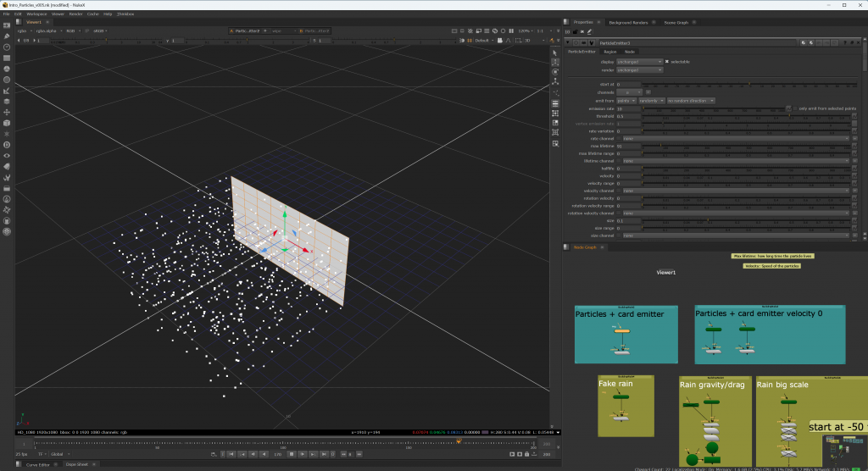Toggle the rate channel checkbox
Image resolution: width=868 pixels, height=471 pixels.
(x=619, y=138)
